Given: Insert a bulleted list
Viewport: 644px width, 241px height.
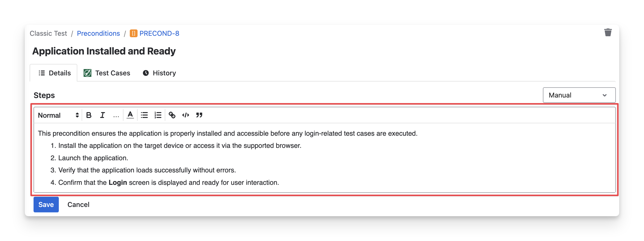Looking at the screenshot, I should [x=144, y=115].
